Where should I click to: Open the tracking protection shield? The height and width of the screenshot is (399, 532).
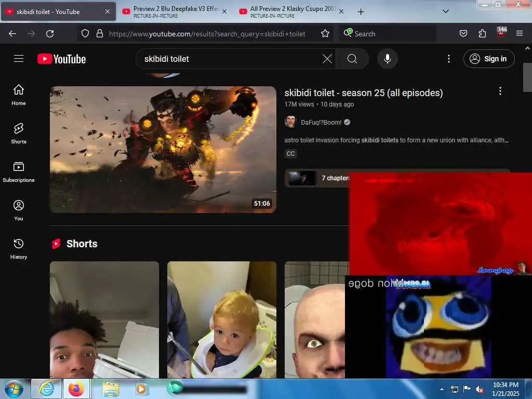pos(85,34)
